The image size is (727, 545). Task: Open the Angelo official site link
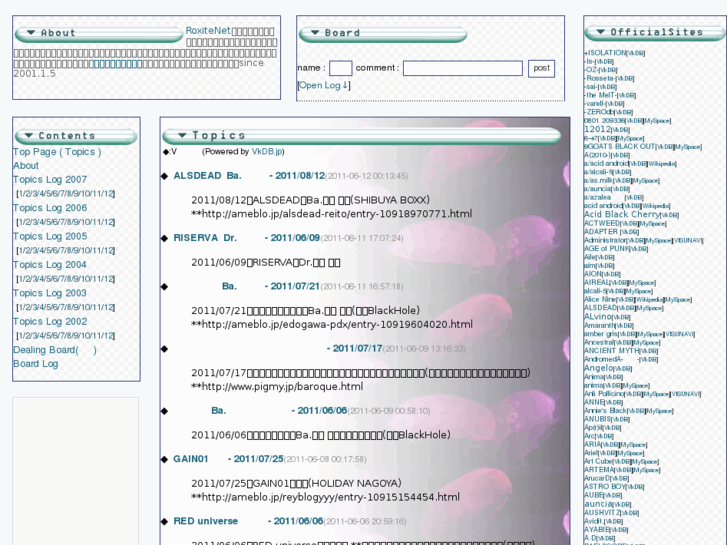[598, 368]
